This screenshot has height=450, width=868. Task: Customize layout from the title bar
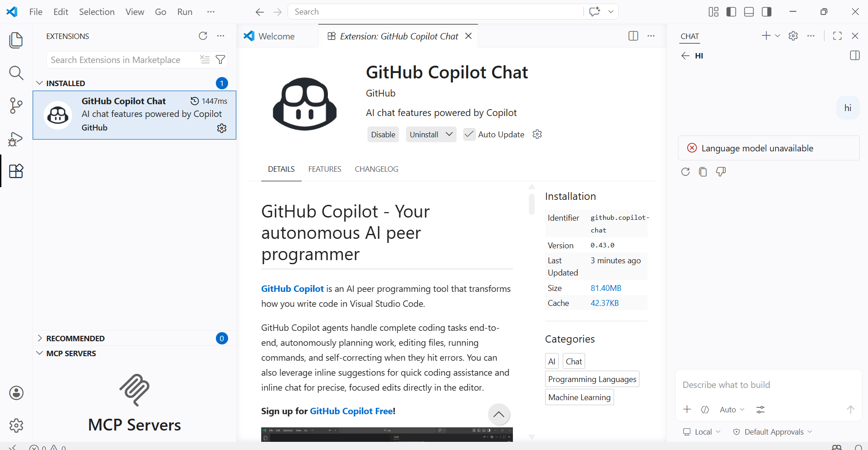point(714,12)
